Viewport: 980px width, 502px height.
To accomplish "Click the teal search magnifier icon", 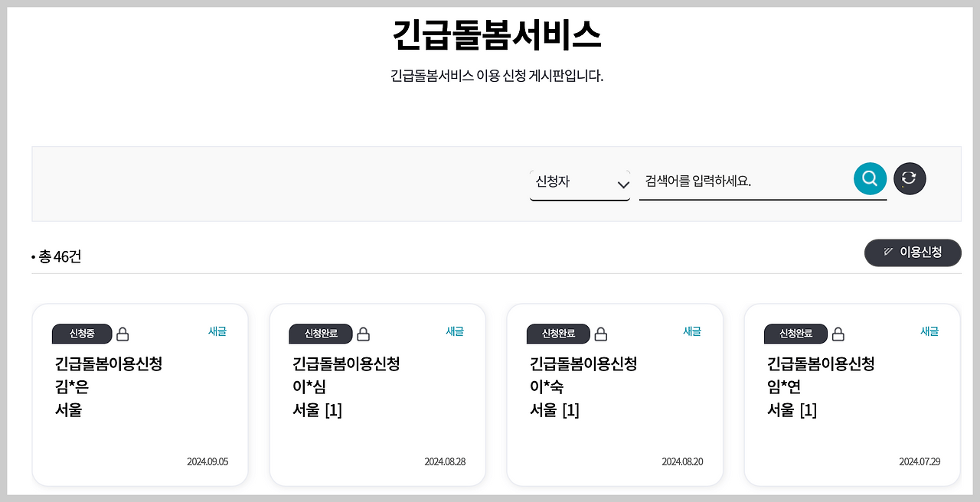I will click(x=870, y=179).
